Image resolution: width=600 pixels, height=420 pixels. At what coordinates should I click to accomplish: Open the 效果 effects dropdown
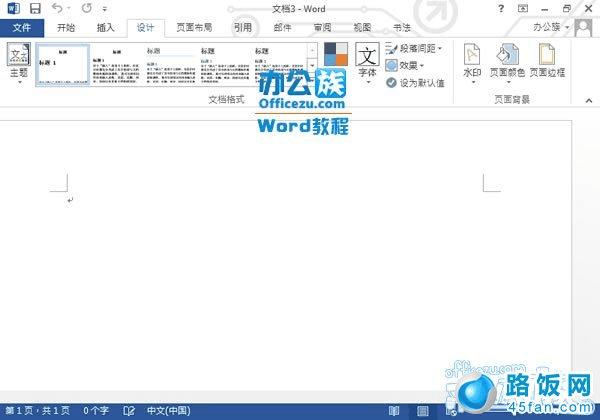click(405, 65)
